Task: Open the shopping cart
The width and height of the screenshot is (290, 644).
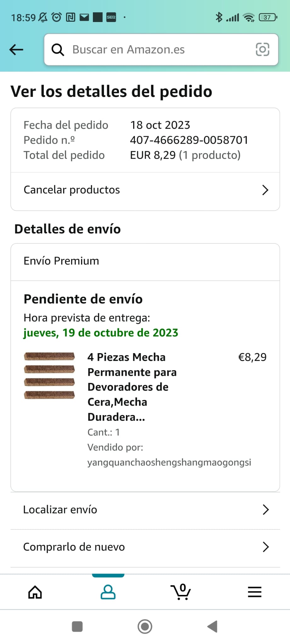Action: pyautogui.click(x=181, y=592)
